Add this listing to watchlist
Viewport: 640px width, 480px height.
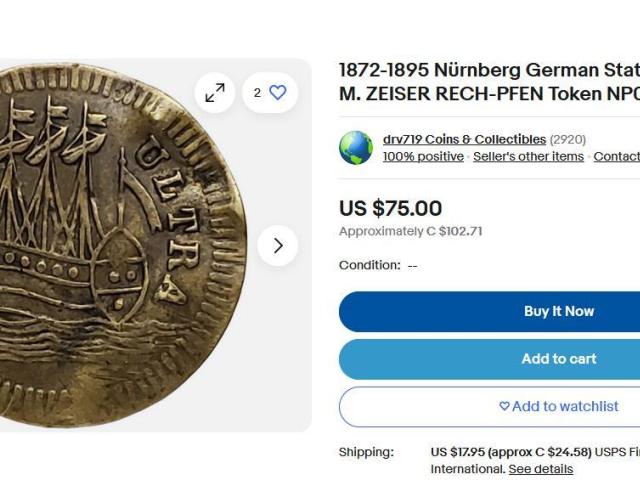558,407
